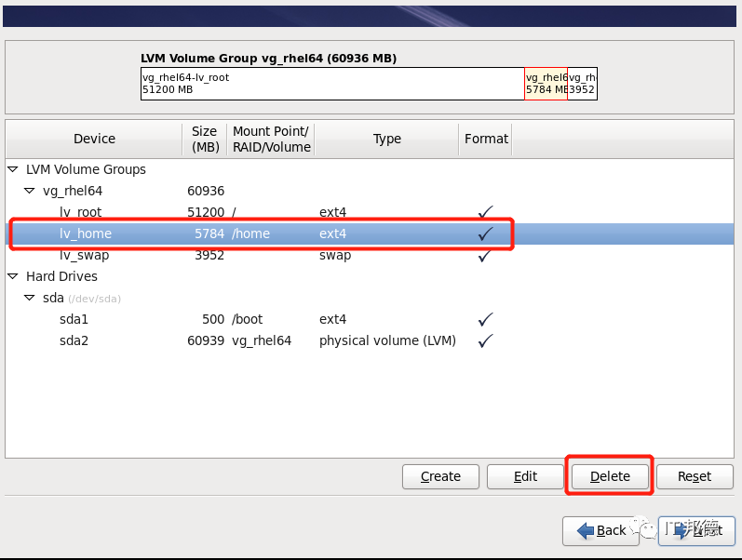This screenshot has width=742, height=560.
Task: Click the Format column header
Action: coord(486,139)
